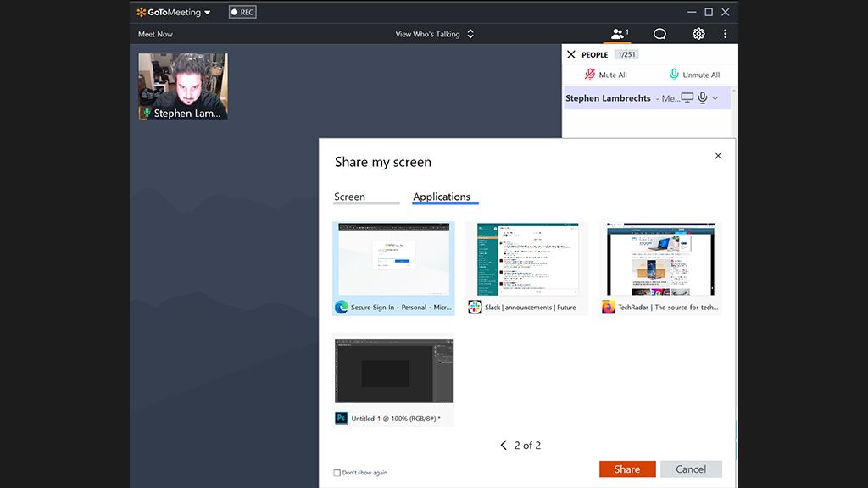Click the Share button
The image size is (868, 488).
point(627,469)
